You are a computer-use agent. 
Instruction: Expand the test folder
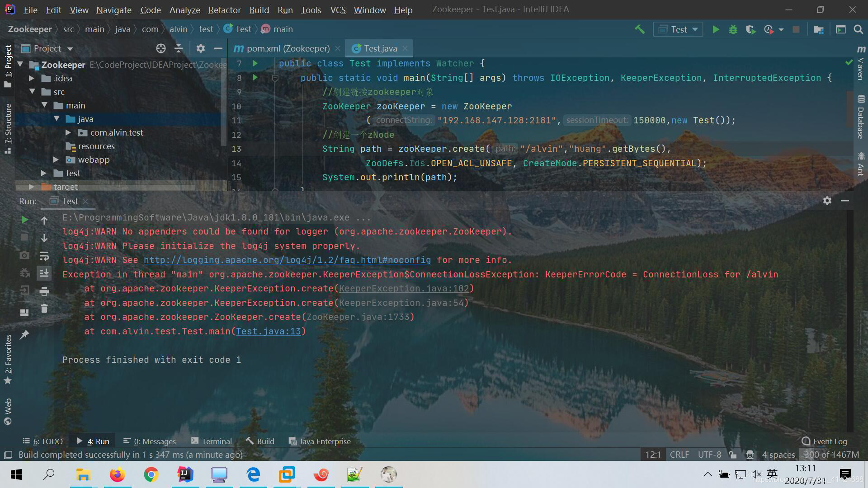point(43,173)
